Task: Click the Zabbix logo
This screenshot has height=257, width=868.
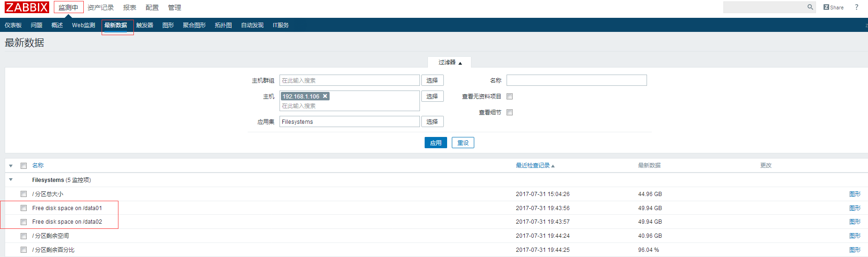Action: (27, 7)
